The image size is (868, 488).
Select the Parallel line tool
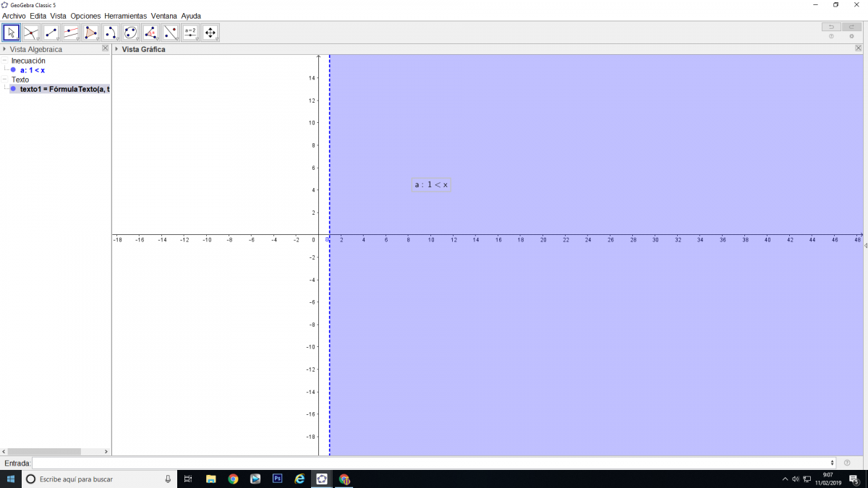click(x=71, y=33)
